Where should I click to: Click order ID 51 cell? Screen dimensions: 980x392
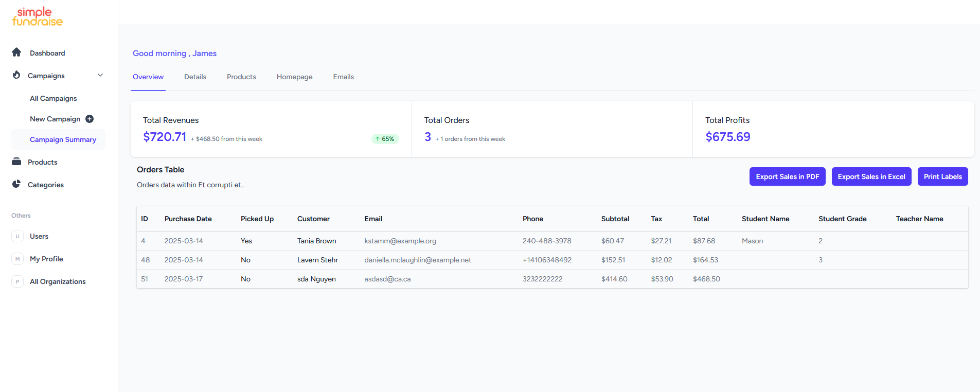[145, 279]
